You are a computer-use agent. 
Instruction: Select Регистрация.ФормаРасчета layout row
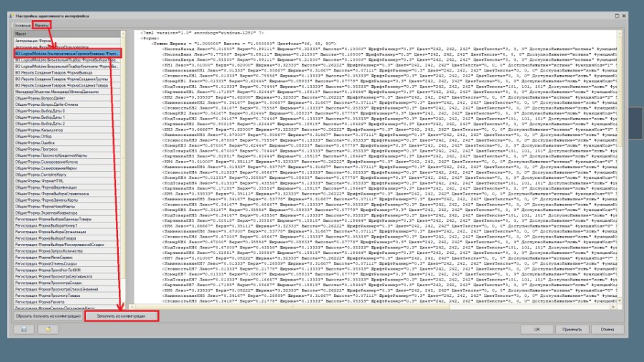pos(67,302)
